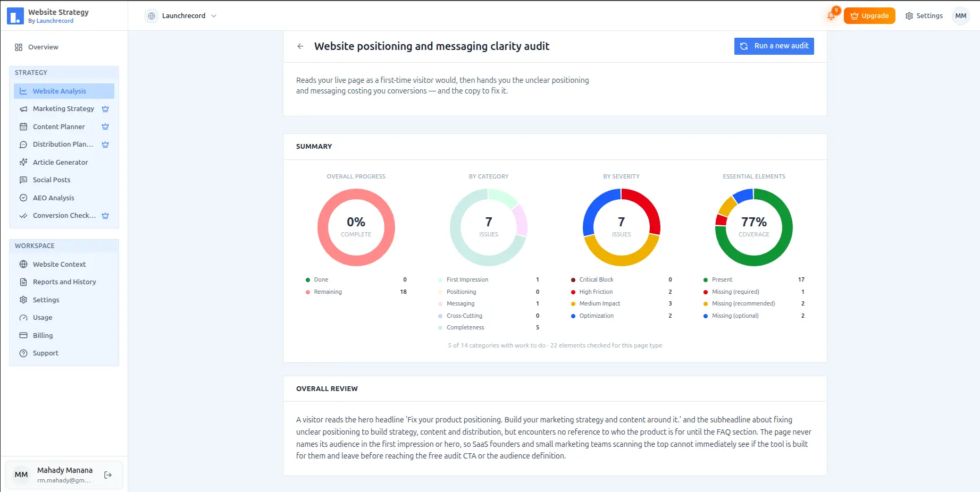The image size is (980, 492).
Task: Select Website Analysis in sidebar
Action: 64,91
